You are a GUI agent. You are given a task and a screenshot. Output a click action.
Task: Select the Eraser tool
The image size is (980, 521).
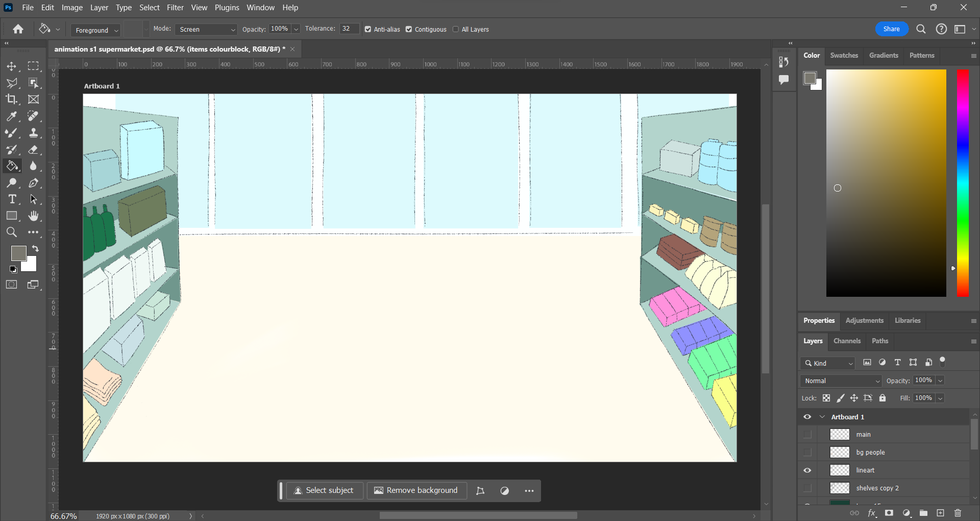click(33, 150)
